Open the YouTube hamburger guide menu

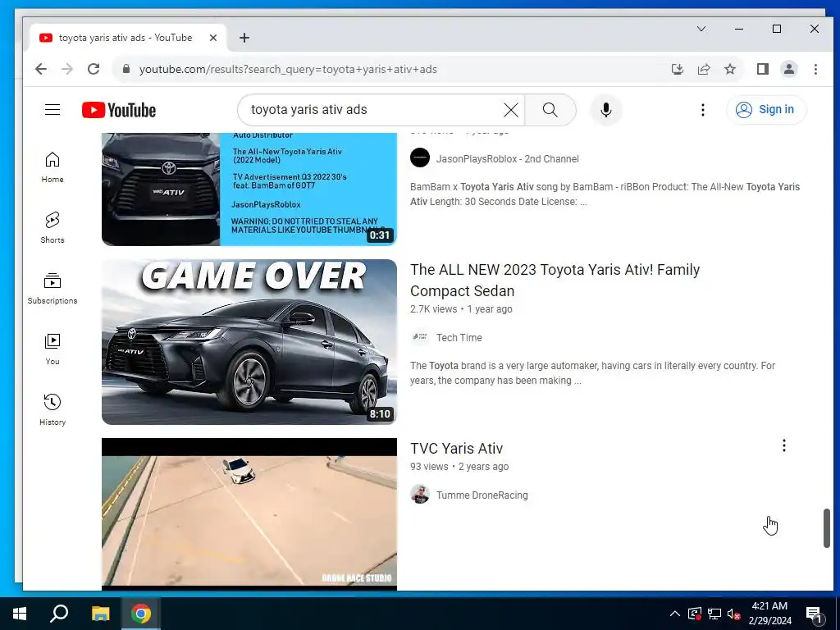pos(52,110)
